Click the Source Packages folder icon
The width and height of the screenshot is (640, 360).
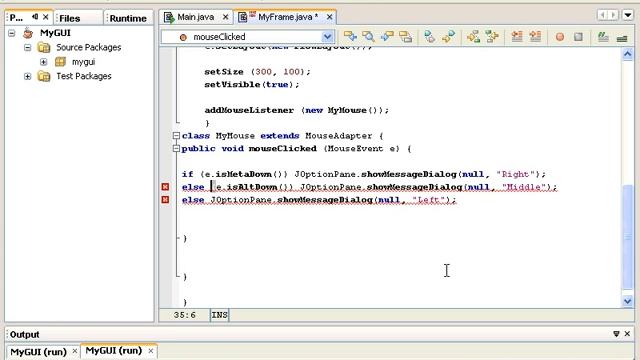pos(44,47)
